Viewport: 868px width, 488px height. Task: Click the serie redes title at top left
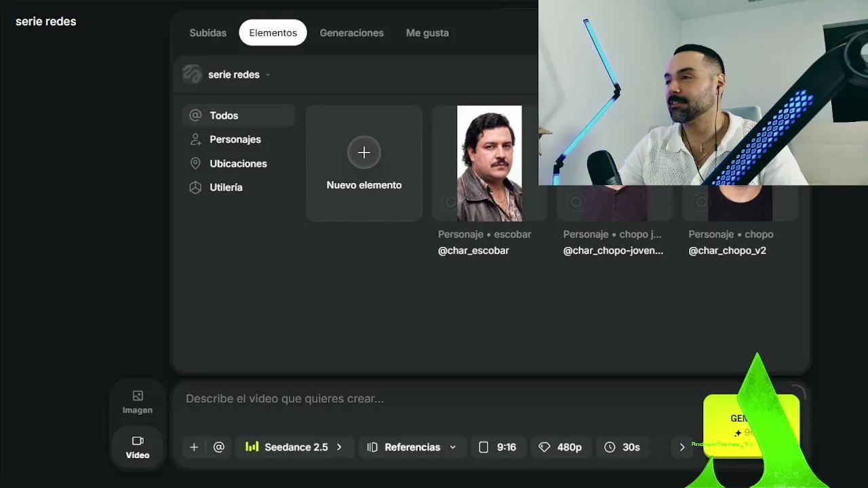(x=46, y=21)
